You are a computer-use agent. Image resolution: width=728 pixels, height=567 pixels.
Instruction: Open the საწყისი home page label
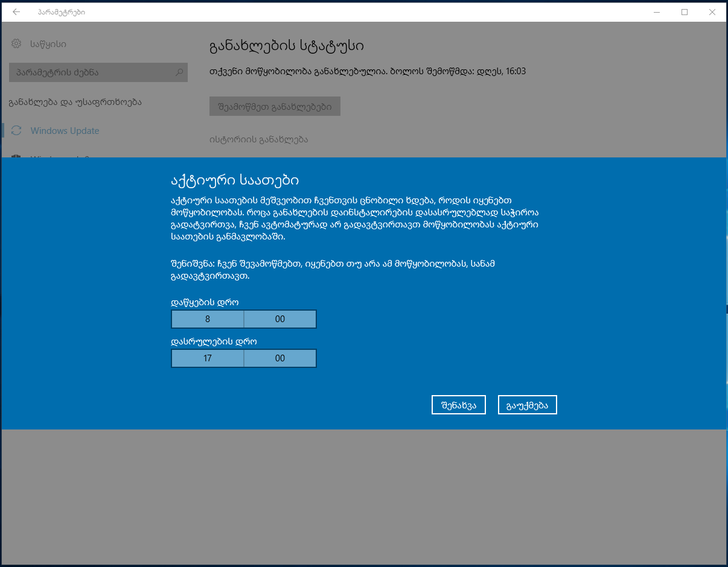pyautogui.click(x=48, y=44)
